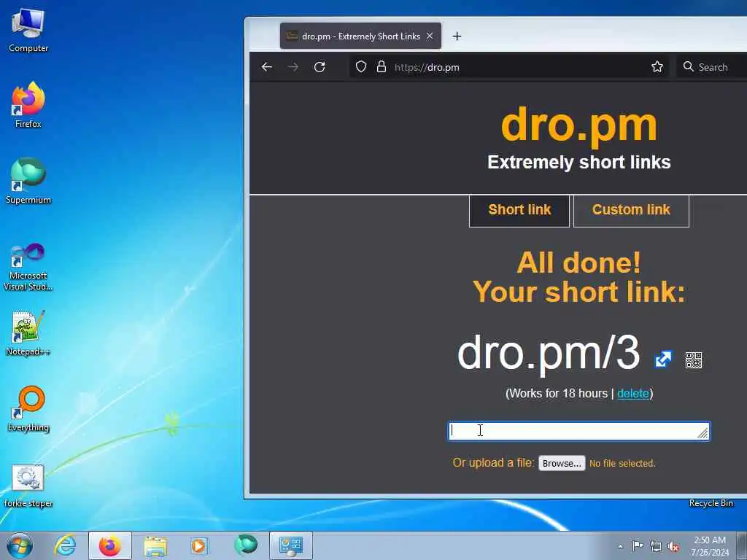Switch to the Short link tab
Image resolution: width=747 pixels, height=560 pixels.
coord(519,210)
